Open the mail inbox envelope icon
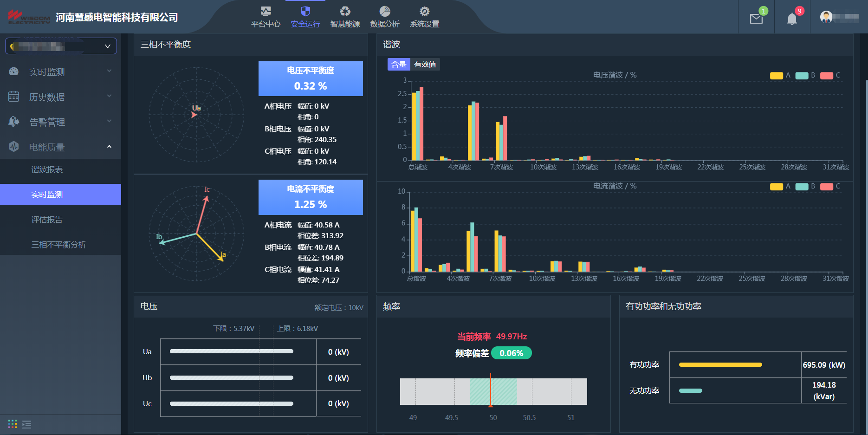Screen dimensions: 868x435 click(756, 19)
